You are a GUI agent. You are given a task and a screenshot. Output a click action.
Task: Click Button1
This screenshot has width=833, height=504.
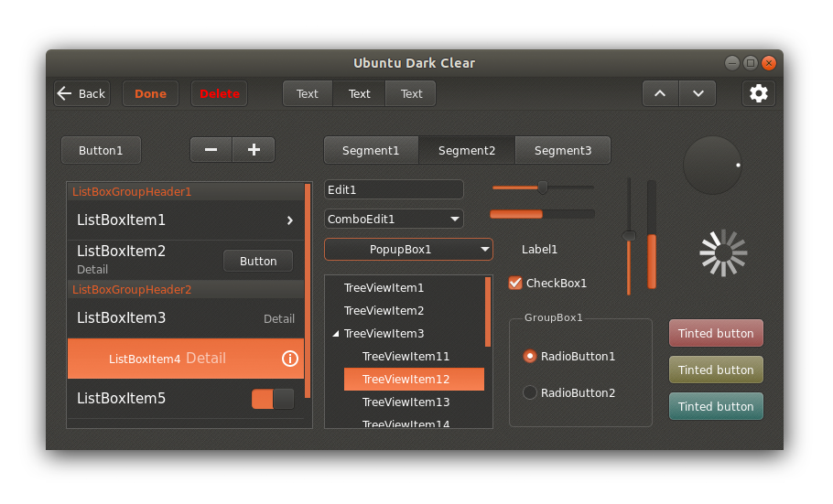tap(101, 150)
